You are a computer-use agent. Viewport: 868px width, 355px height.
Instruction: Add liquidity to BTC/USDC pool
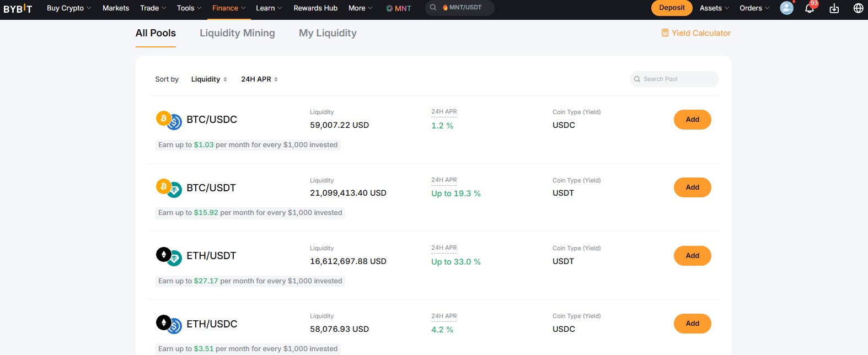[x=693, y=120]
